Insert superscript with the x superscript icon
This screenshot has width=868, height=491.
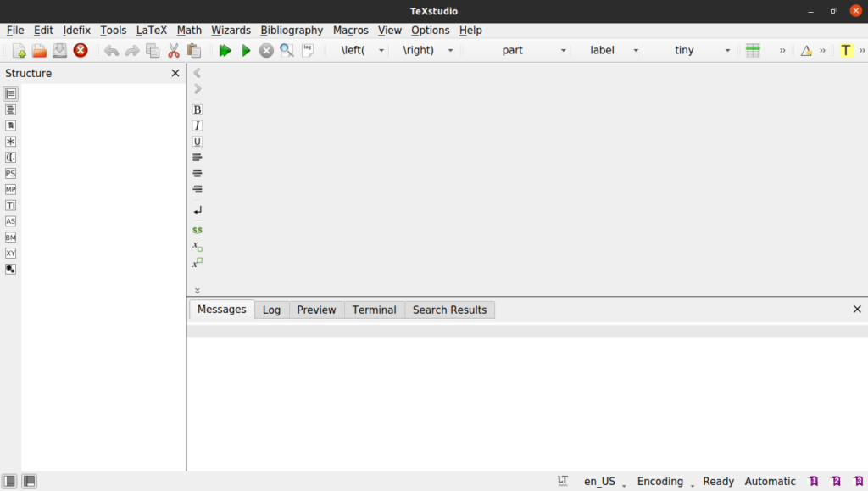(197, 263)
